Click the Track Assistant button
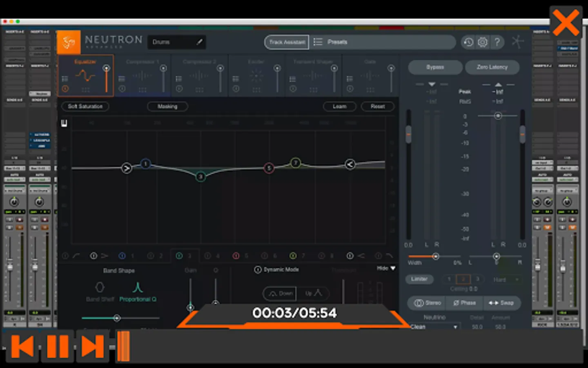The height and width of the screenshot is (368, 588). [x=287, y=42]
